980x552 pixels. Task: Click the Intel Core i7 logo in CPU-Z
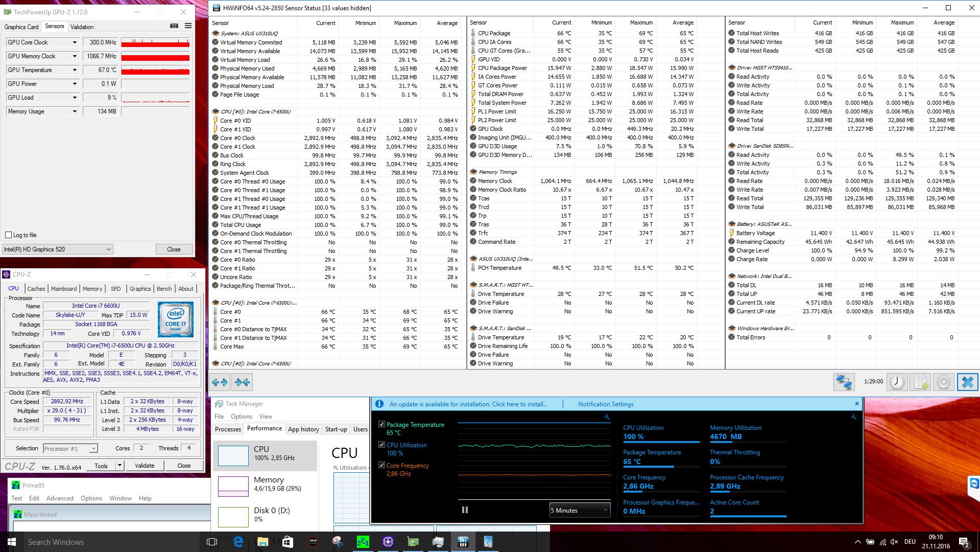176,319
